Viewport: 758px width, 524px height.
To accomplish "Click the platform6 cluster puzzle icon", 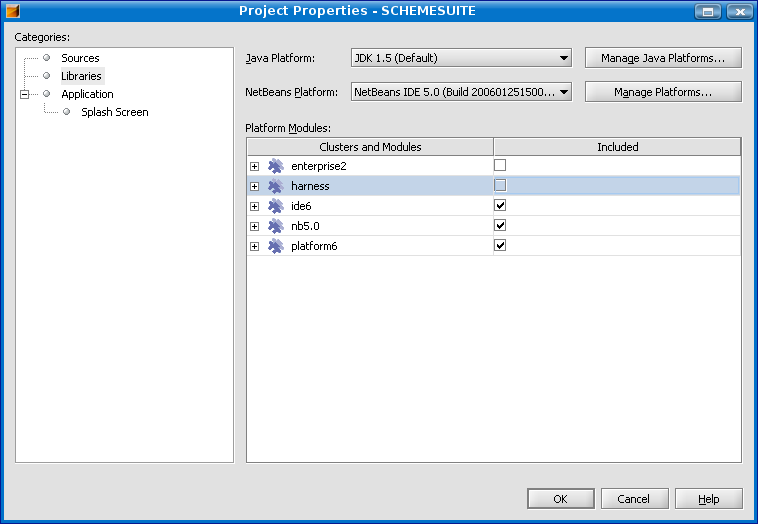I will [276, 246].
